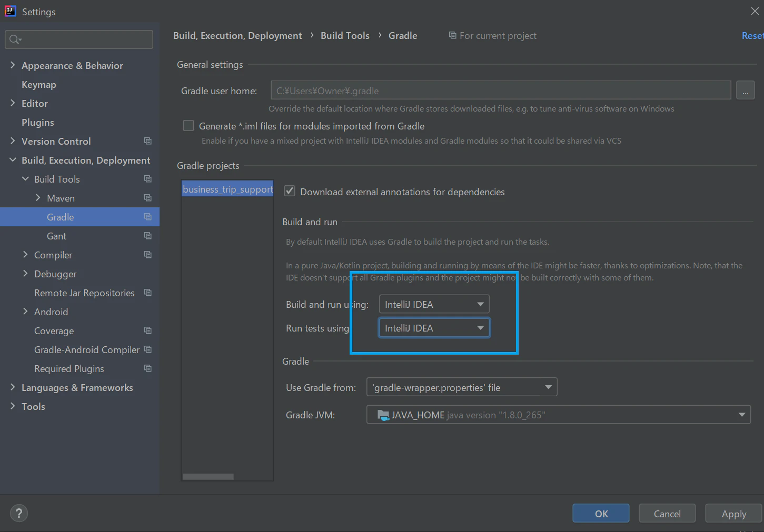
Task: Expand the Languages & Frameworks node
Action: 13,387
